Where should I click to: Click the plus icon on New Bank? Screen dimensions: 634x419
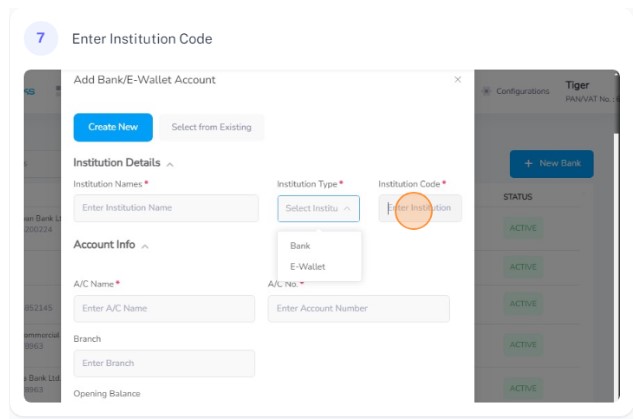coord(528,163)
